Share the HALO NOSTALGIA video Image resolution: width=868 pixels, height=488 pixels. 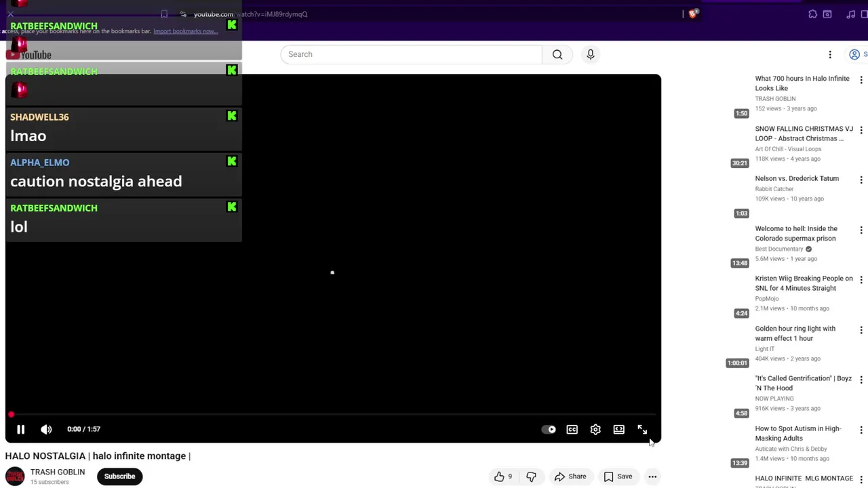570,476
